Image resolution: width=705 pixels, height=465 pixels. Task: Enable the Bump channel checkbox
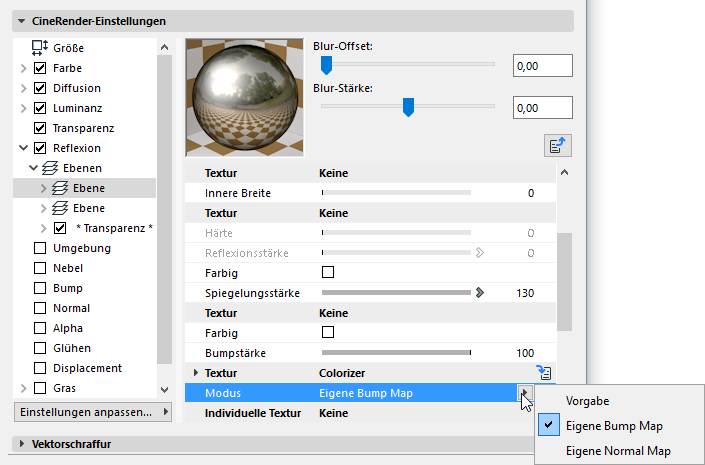40,288
